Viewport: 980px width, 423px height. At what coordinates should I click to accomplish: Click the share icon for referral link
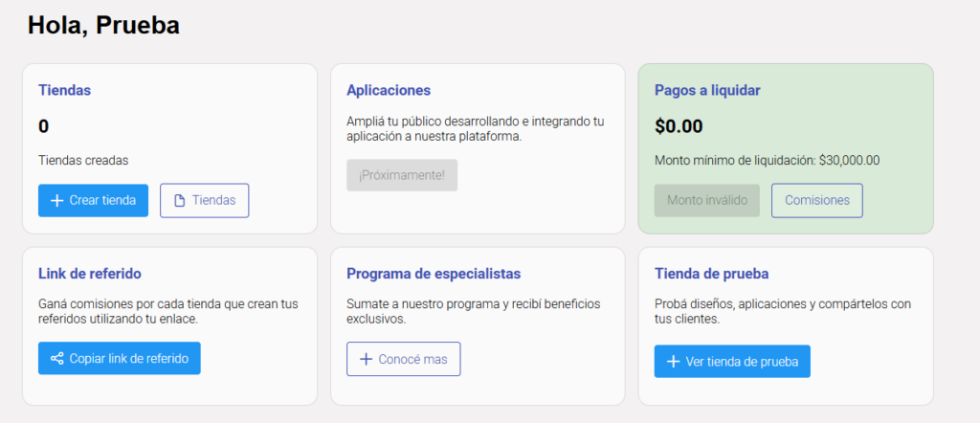(x=56, y=359)
